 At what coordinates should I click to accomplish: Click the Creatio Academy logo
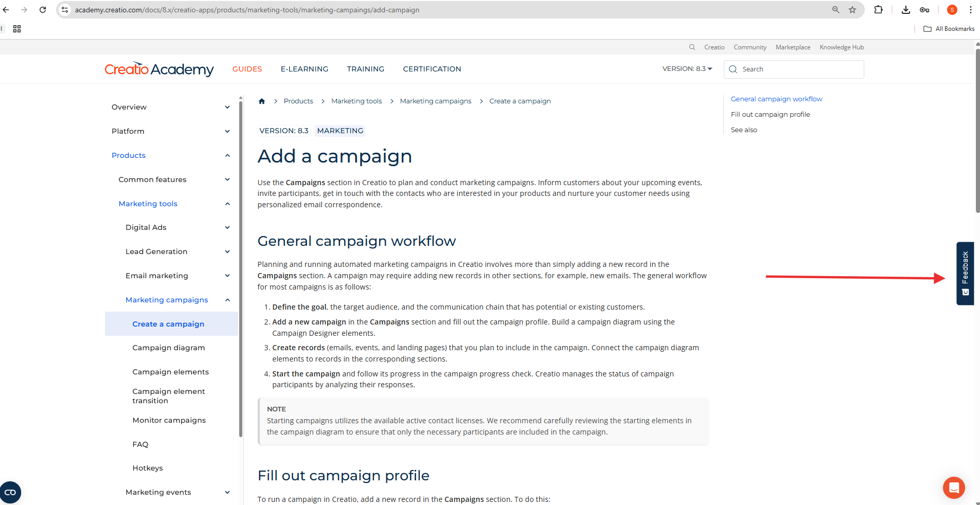coord(159,69)
